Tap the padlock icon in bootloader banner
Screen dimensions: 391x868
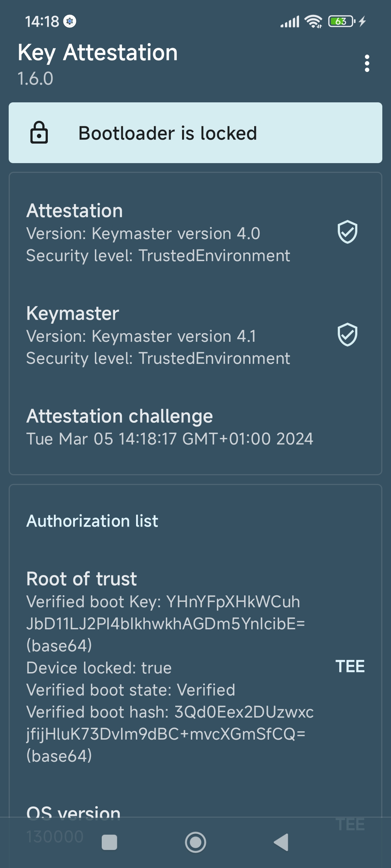click(39, 133)
